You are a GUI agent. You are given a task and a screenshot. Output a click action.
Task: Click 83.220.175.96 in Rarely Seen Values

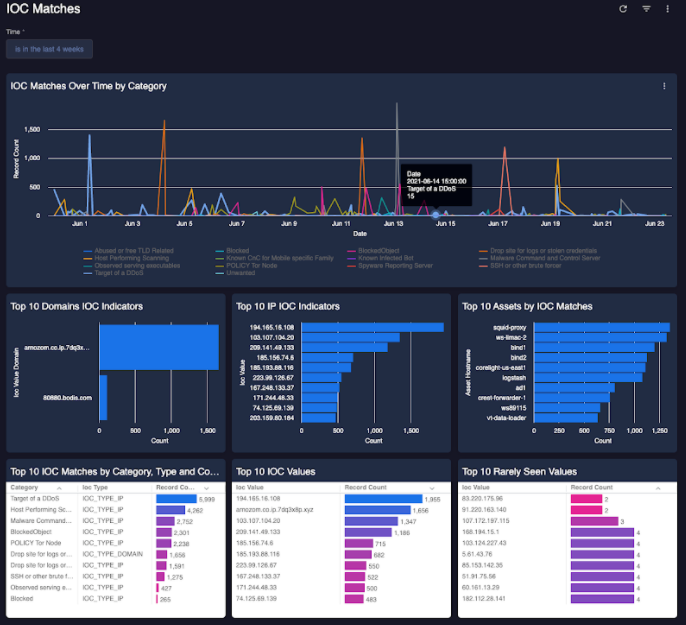483,499
